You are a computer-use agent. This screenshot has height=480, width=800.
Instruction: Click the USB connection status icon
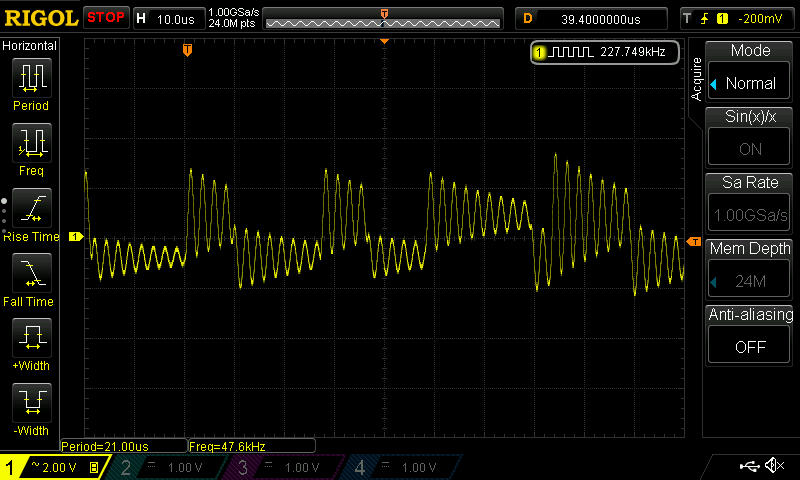pos(749,465)
